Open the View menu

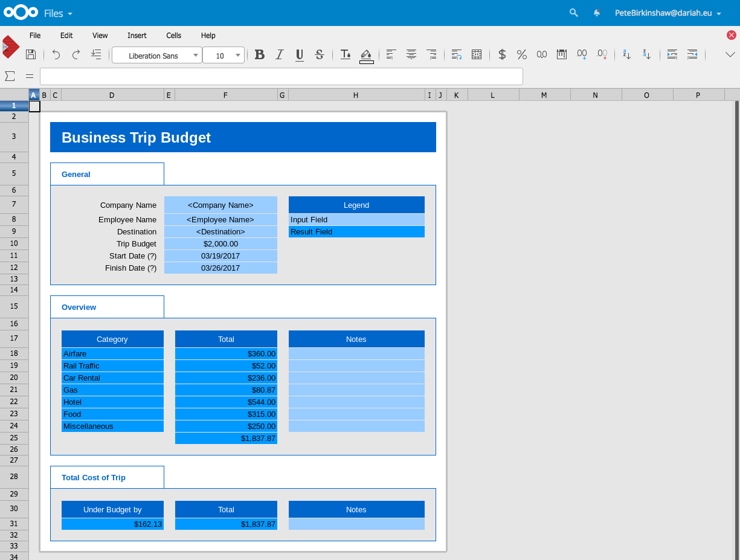(x=100, y=36)
